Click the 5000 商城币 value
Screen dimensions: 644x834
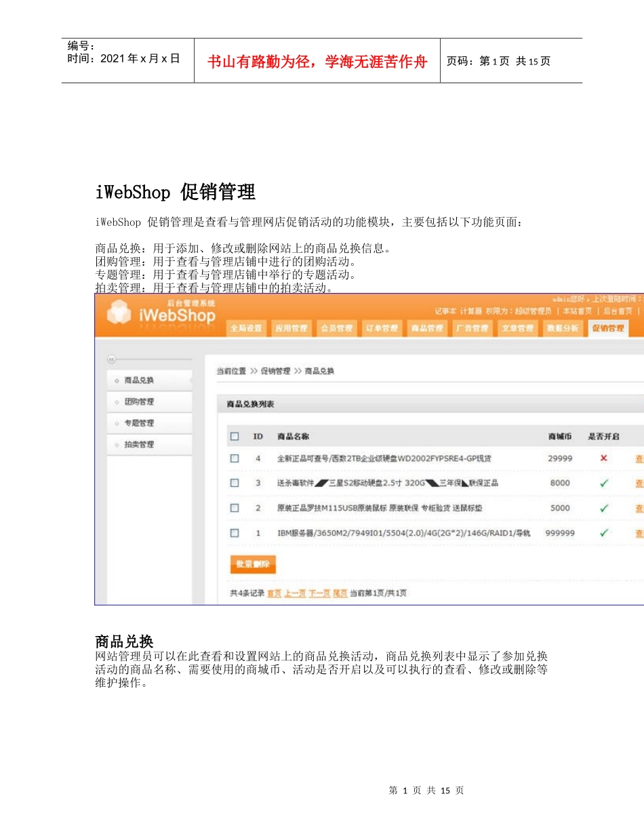click(x=560, y=508)
